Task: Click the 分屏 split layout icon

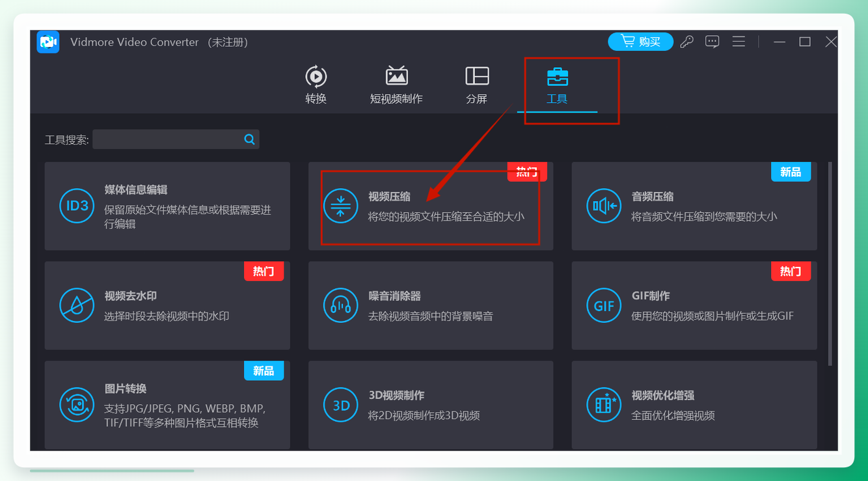Action: (x=477, y=76)
